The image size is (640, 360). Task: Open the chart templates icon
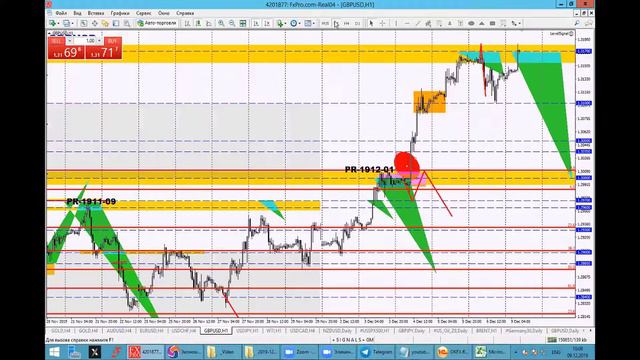[307, 23]
